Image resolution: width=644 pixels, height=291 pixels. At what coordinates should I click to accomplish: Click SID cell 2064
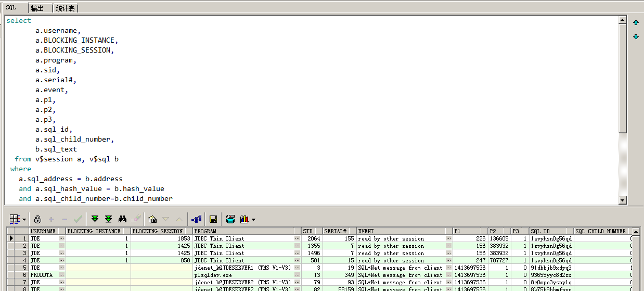311,238
